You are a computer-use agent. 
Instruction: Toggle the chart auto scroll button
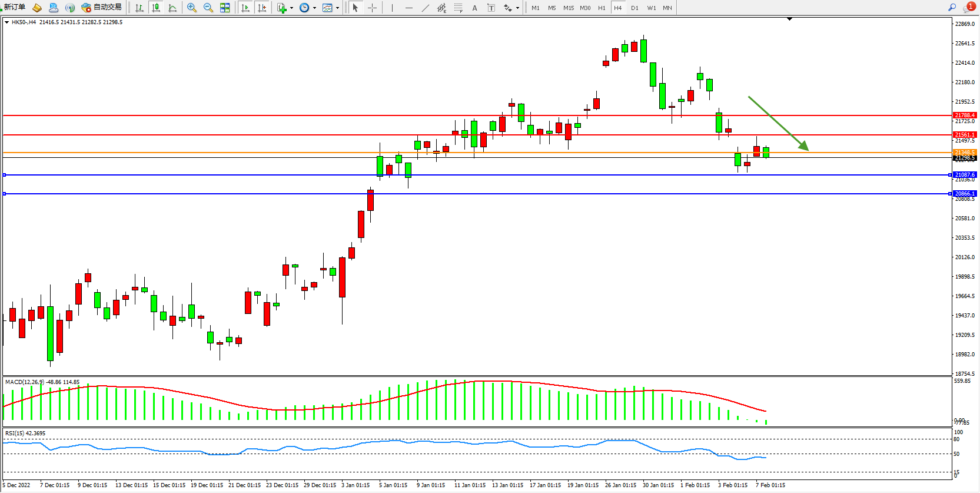[x=245, y=8]
